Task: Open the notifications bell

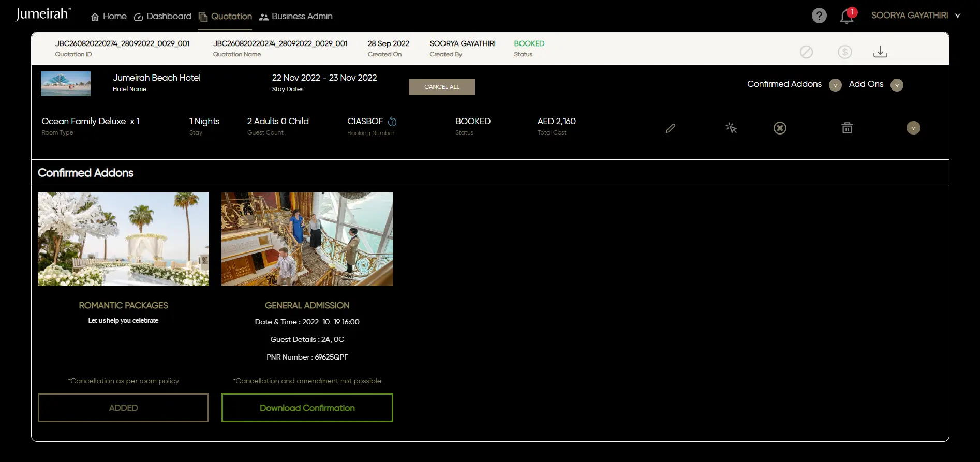Action: click(x=847, y=16)
